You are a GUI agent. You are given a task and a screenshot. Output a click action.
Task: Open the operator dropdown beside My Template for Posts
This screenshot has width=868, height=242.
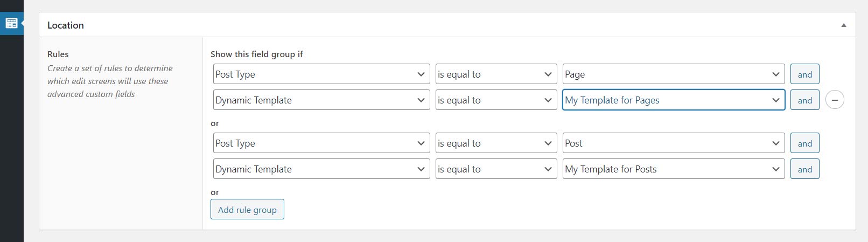point(496,169)
